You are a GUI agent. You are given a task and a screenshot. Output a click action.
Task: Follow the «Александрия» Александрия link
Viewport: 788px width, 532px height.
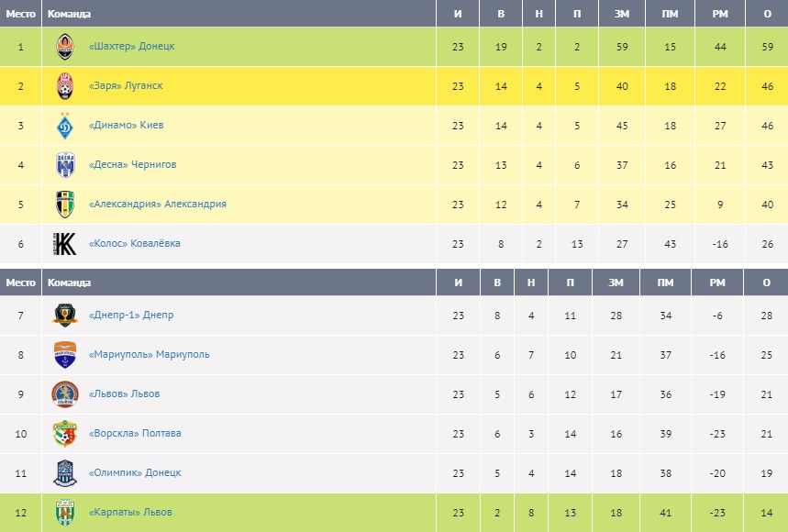click(x=158, y=205)
